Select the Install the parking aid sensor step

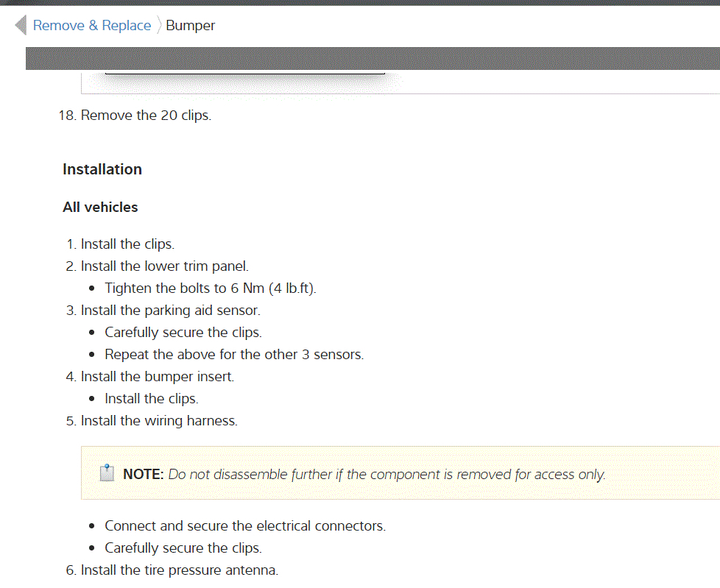pos(170,311)
